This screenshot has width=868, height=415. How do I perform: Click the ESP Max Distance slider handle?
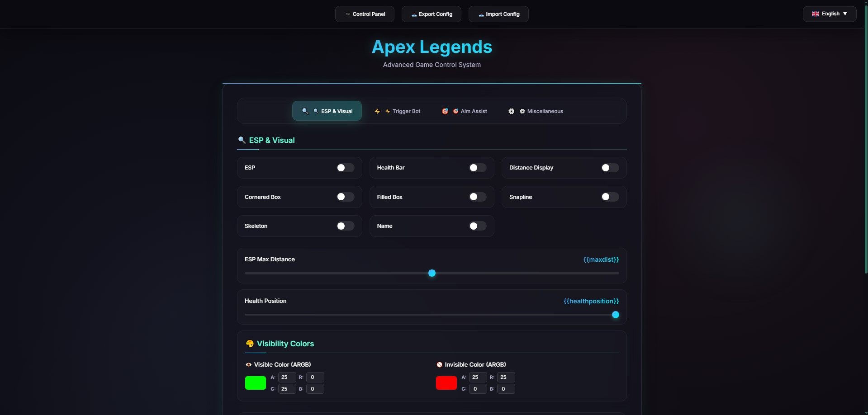tap(432, 273)
